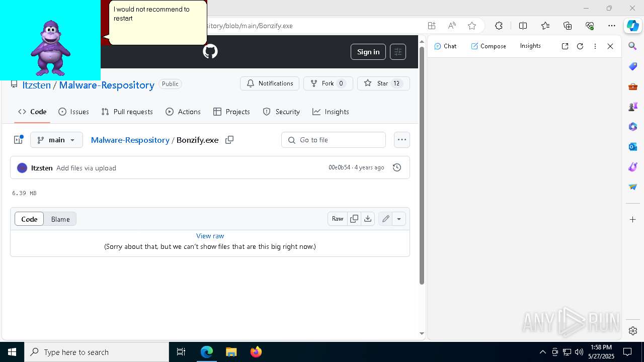The height and width of the screenshot is (362, 644).
Task: Click the GitHub page vertical scrollbar
Action: point(422,166)
